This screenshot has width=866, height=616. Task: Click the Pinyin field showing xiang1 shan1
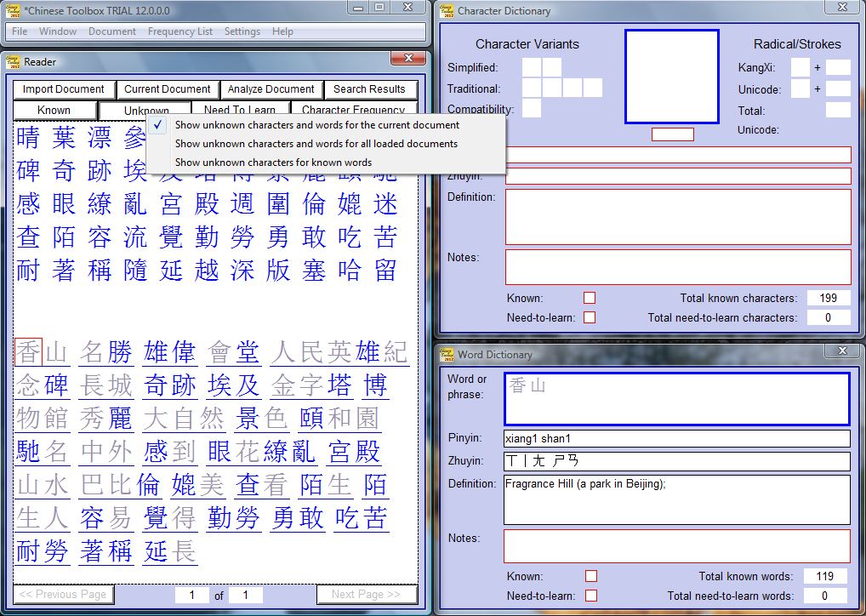click(676, 438)
